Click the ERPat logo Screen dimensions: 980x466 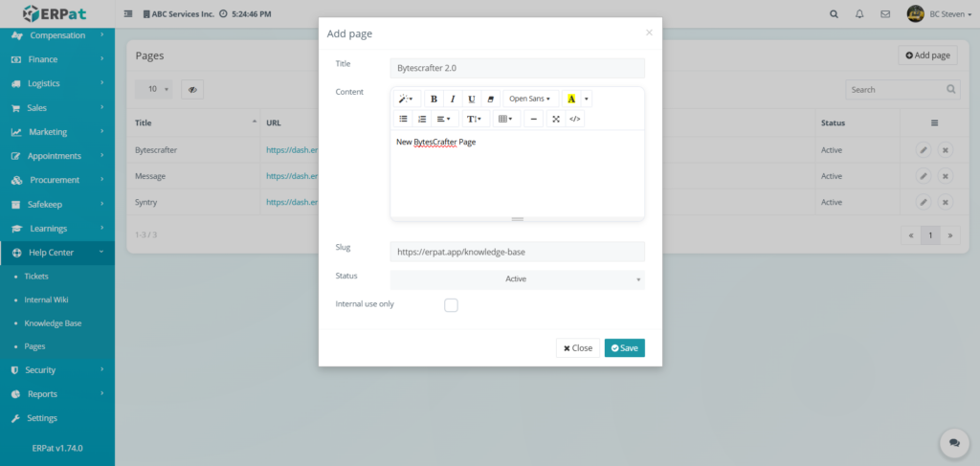click(56, 13)
